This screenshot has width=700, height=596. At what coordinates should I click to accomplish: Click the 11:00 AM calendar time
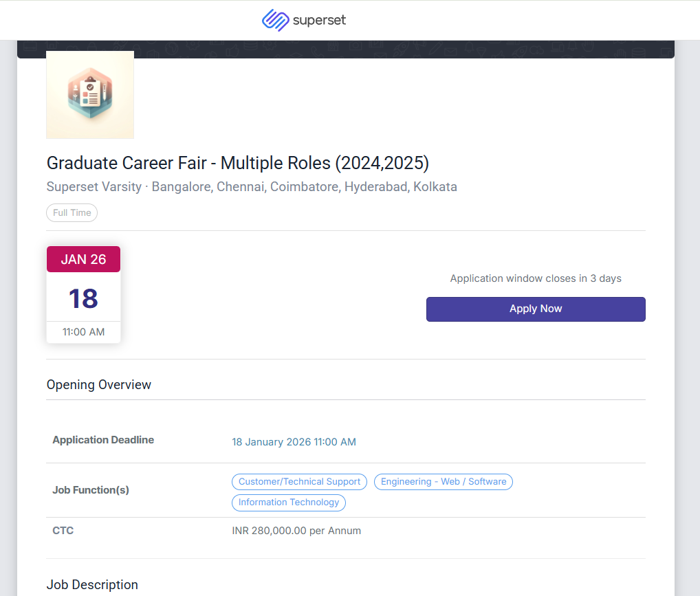click(x=83, y=332)
